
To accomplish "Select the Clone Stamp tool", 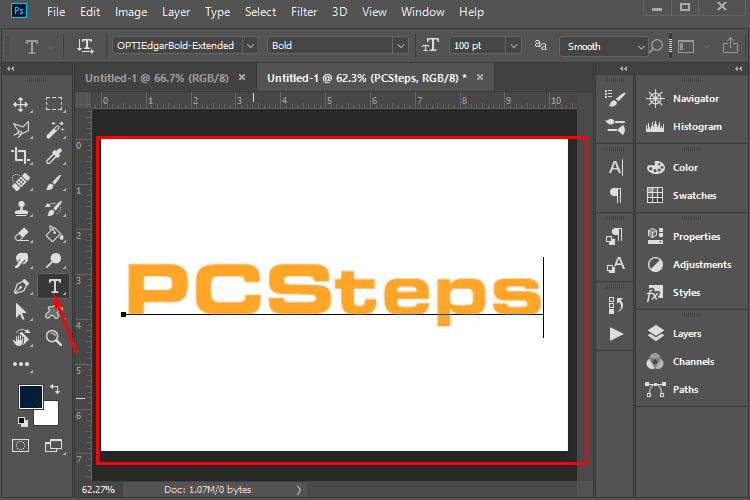I will [x=21, y=208].
